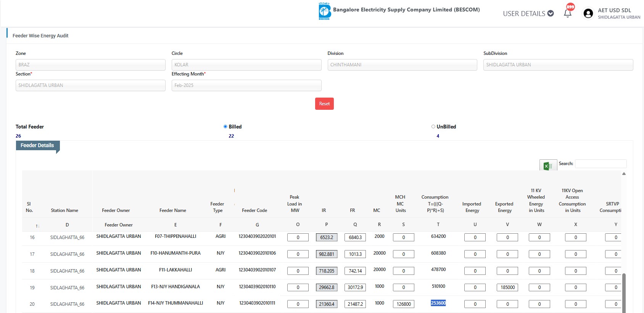Click FR field value 1013.3
The width and height of the screenshot is (644, 313).
click(x=355, y=254)
